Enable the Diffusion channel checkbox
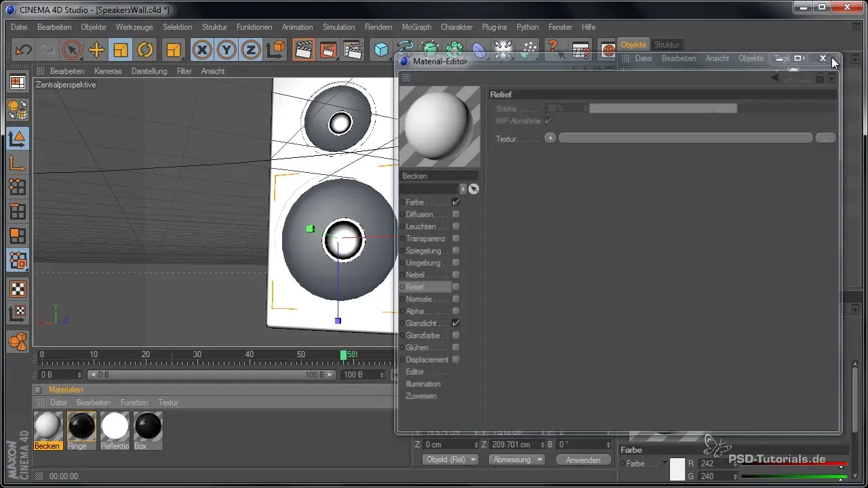 click(x=456, y=214)
